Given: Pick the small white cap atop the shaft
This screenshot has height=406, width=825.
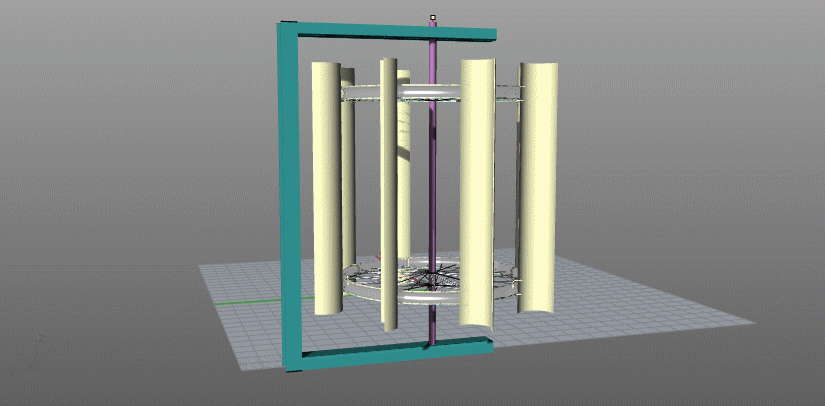Looking at the screenshot, I should tap(433, 17).
